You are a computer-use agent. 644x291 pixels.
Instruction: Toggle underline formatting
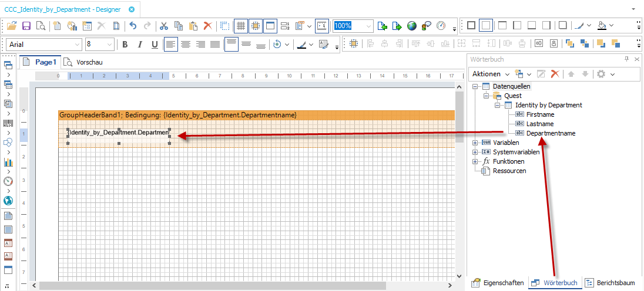click(155, 44)
